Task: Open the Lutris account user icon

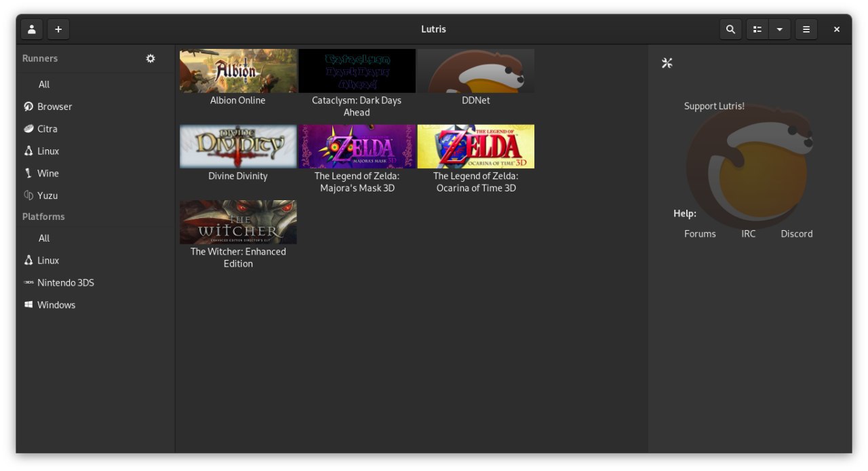Action: tap(32, 29)
